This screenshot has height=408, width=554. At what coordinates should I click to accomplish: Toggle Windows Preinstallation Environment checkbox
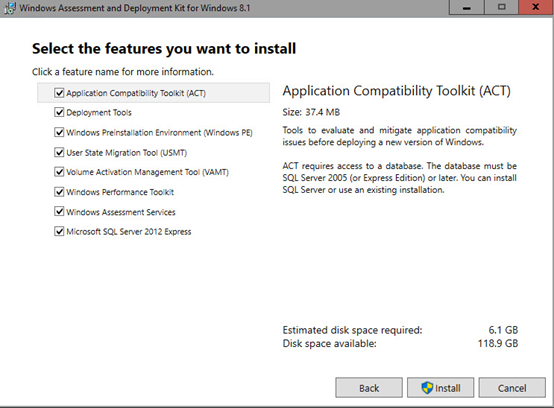coord(59,132)
